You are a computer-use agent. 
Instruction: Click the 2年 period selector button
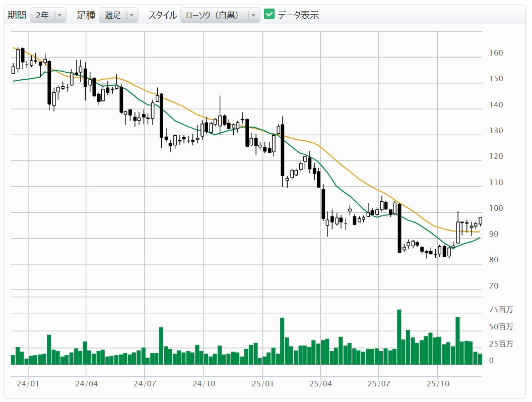(42, 15)
